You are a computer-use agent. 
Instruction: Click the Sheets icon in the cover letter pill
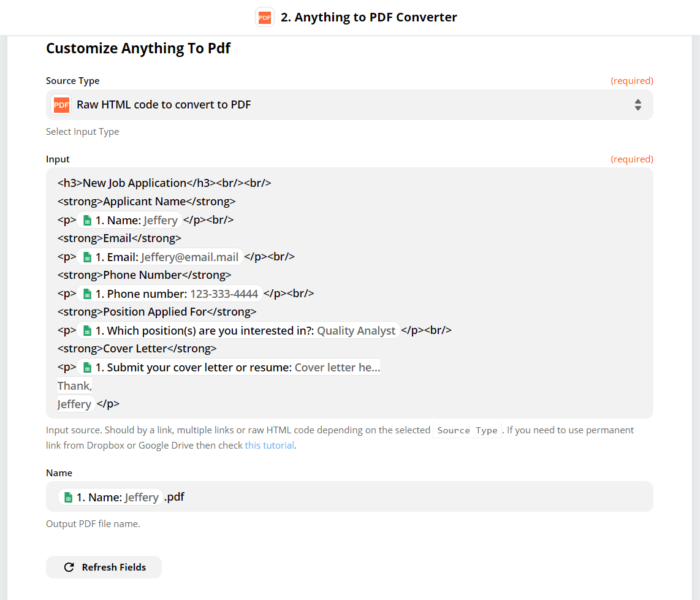(x=86, y=366)
